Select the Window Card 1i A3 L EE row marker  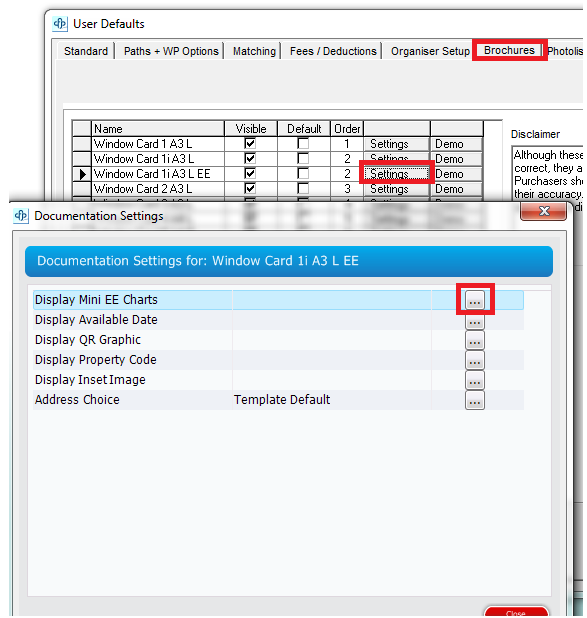tap(82, 174)
